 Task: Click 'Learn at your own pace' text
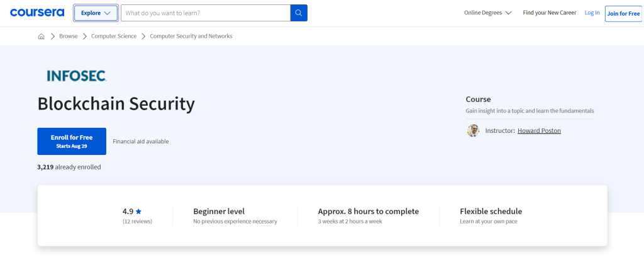click(488, 222)
